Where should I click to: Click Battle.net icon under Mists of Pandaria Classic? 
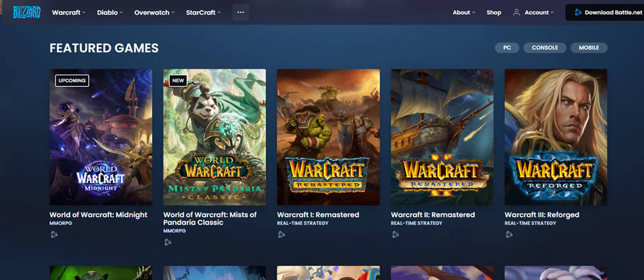[x=167, y=242]
